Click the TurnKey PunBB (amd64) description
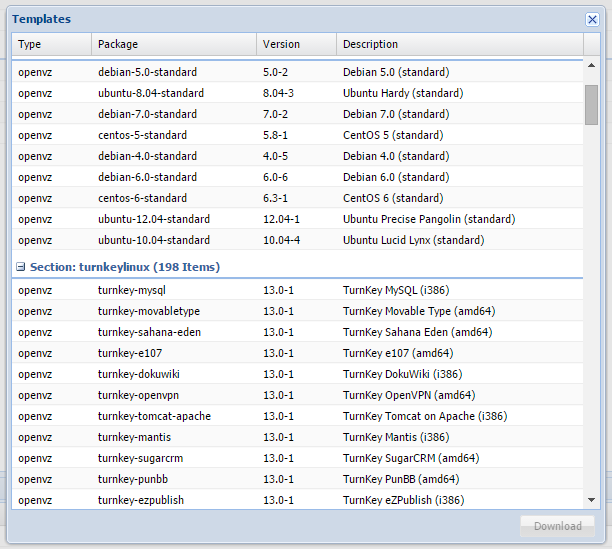The width and height of the screenshot is (612, 549). pos(401,480)
